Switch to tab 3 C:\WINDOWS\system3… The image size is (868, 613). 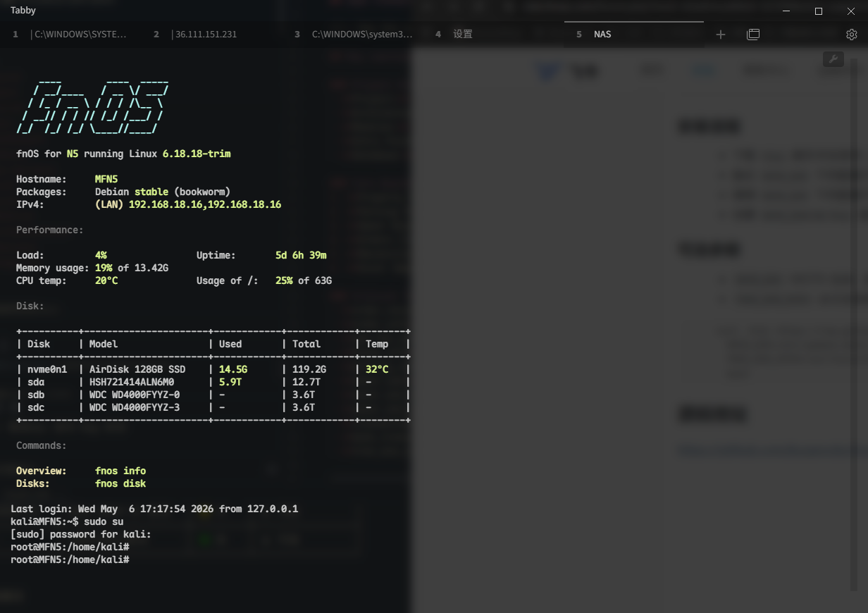tap(352, 35)
